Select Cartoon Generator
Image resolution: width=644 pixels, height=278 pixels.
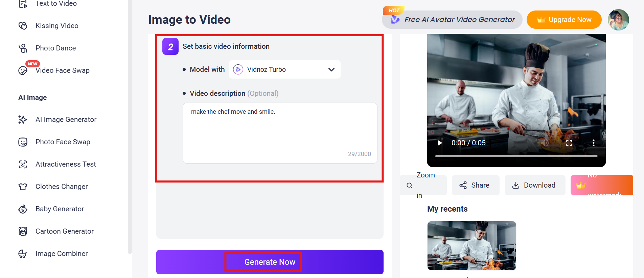(65, 231)
